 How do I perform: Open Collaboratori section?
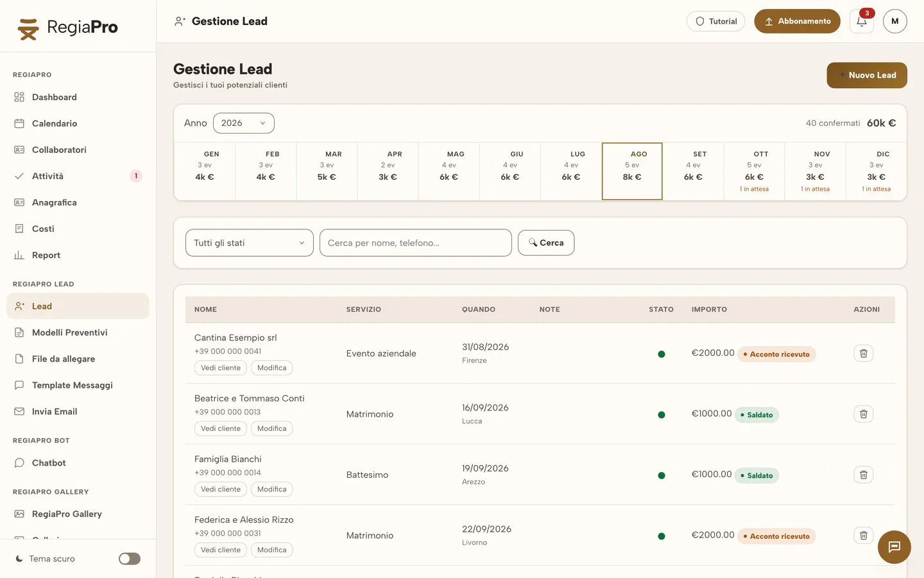(x=78, y=150)
